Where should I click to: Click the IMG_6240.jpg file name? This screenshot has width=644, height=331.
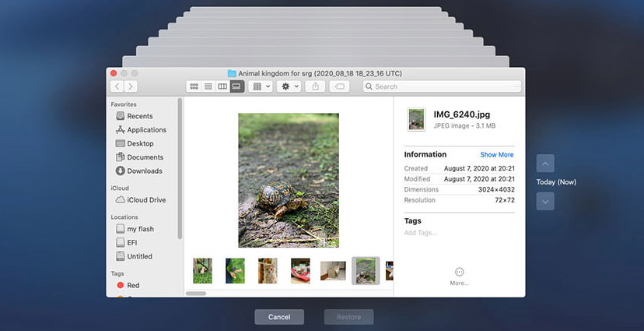462,114
